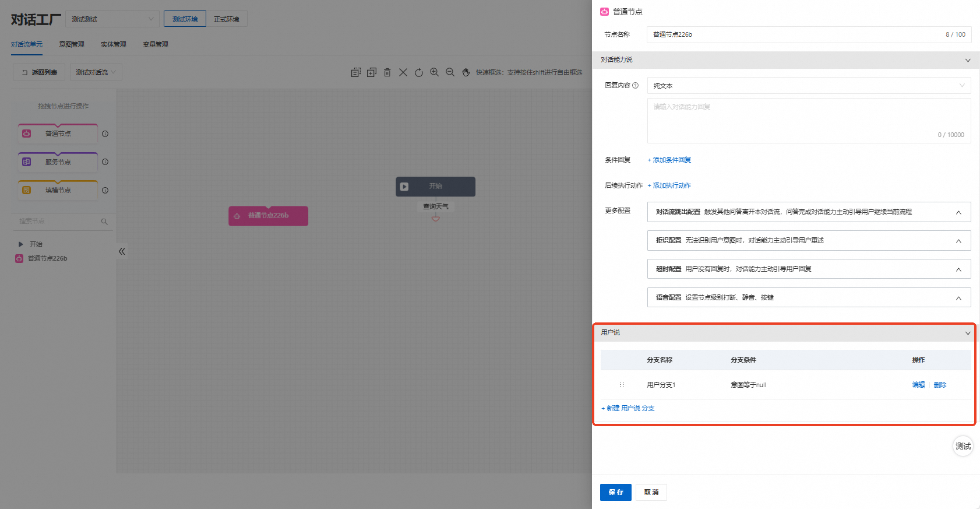Collapse the 用户说 section chevron
Image resolution: width=980 pixels, height=509 pixels.
pos(968,333)
